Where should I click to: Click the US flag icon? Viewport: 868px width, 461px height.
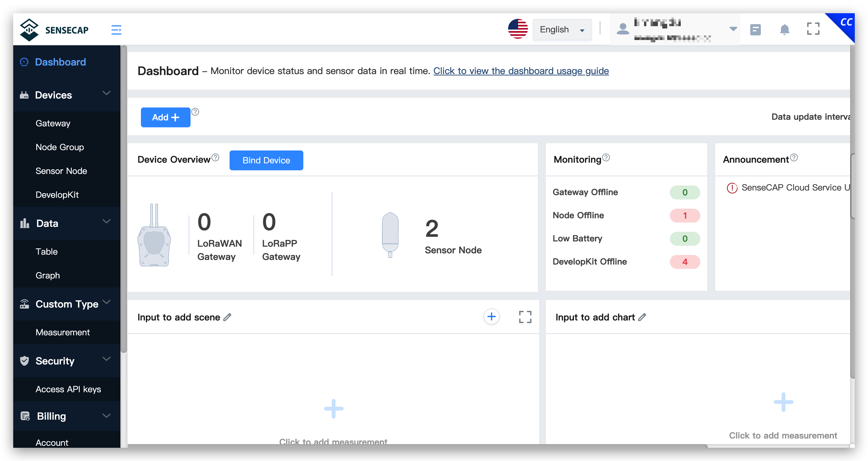pyautogui.click(x=518, y=29)
